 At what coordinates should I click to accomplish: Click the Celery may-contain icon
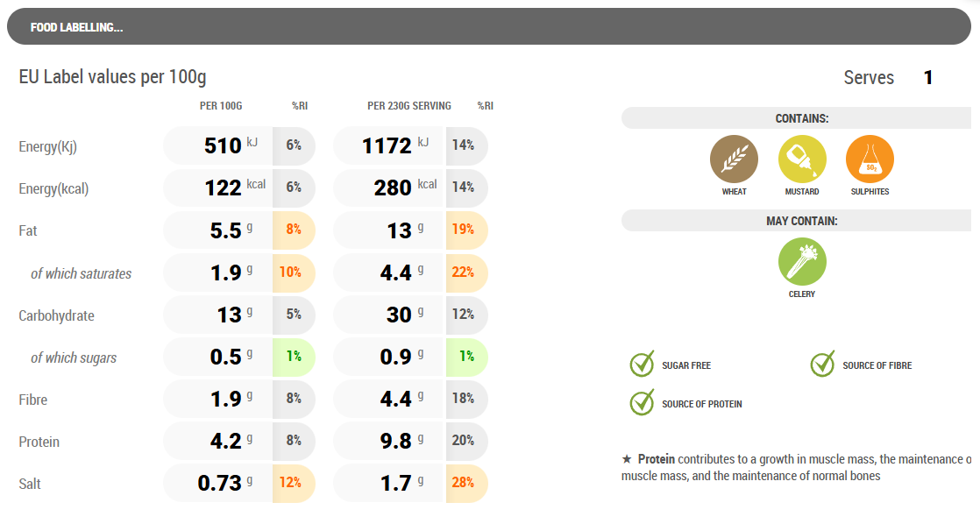click(802, 262)
